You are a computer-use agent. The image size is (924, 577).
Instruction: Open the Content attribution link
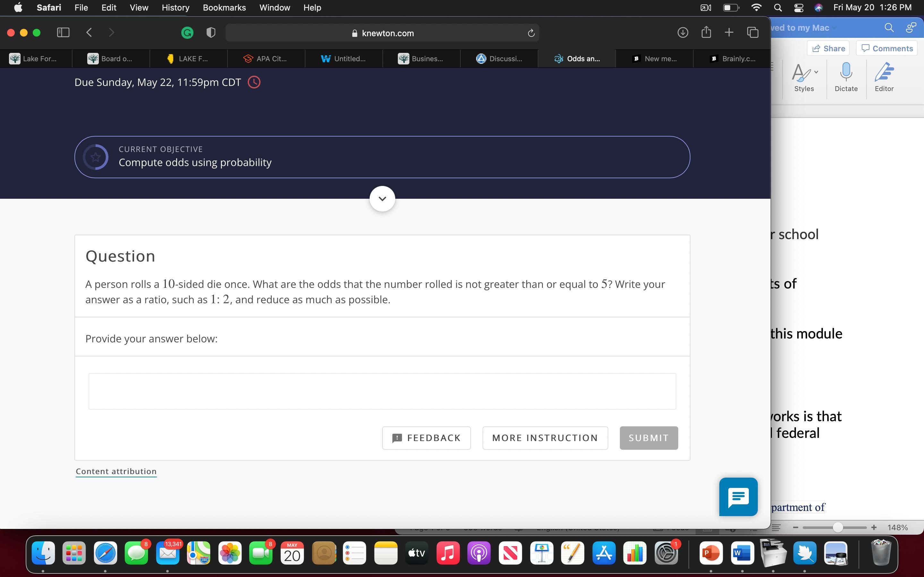coord(116,471)
